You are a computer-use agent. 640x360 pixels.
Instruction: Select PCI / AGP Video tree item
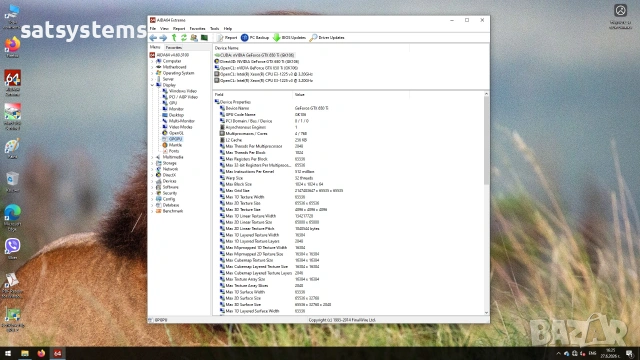(183, 97)
